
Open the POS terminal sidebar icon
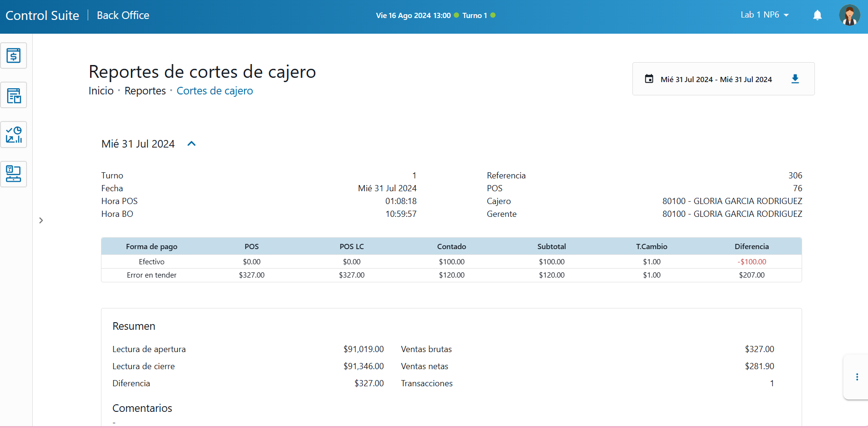13,174
